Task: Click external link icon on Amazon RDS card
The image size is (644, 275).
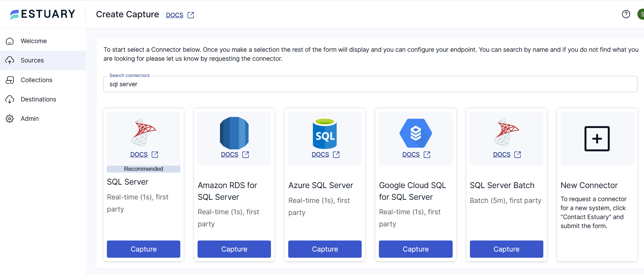Action: click(x=245, y=155)
